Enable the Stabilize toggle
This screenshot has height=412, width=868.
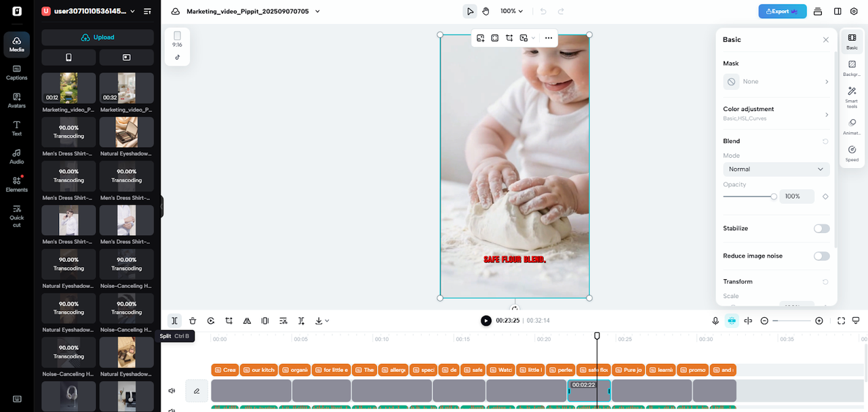pos(821,228)
